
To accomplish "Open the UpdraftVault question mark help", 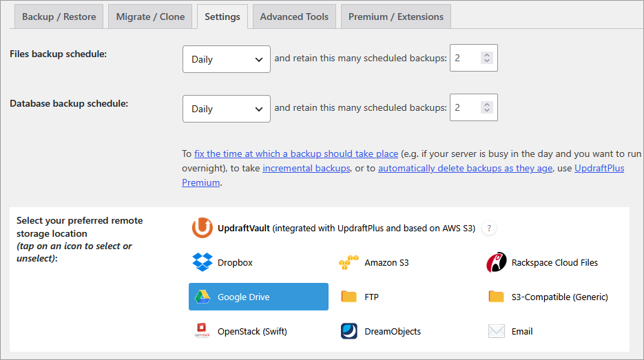I will (x=489, y=229).
